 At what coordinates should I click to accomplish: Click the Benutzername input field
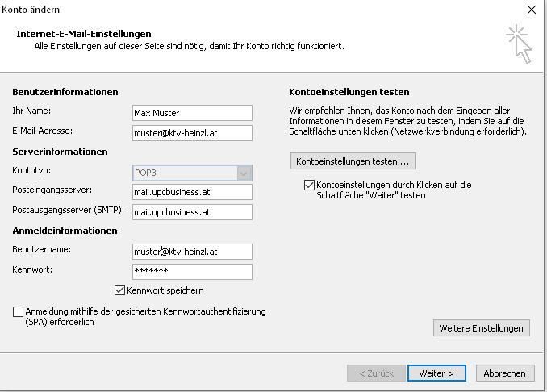click(x=192, y=252)
